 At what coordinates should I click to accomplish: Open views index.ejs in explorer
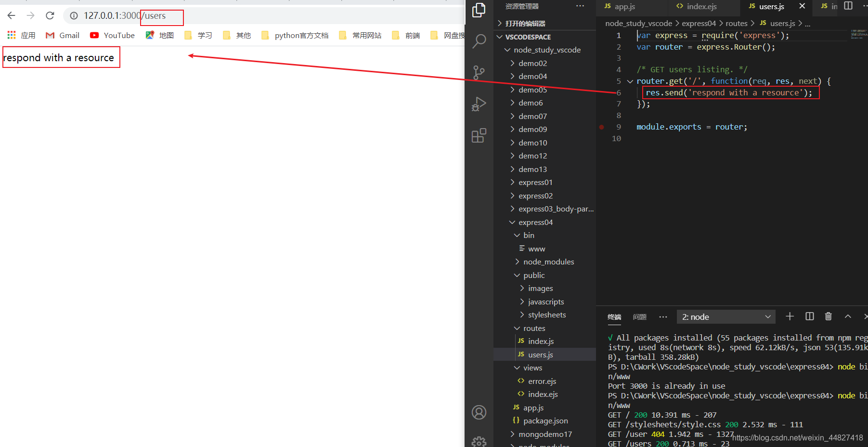(x=544, y=394)
